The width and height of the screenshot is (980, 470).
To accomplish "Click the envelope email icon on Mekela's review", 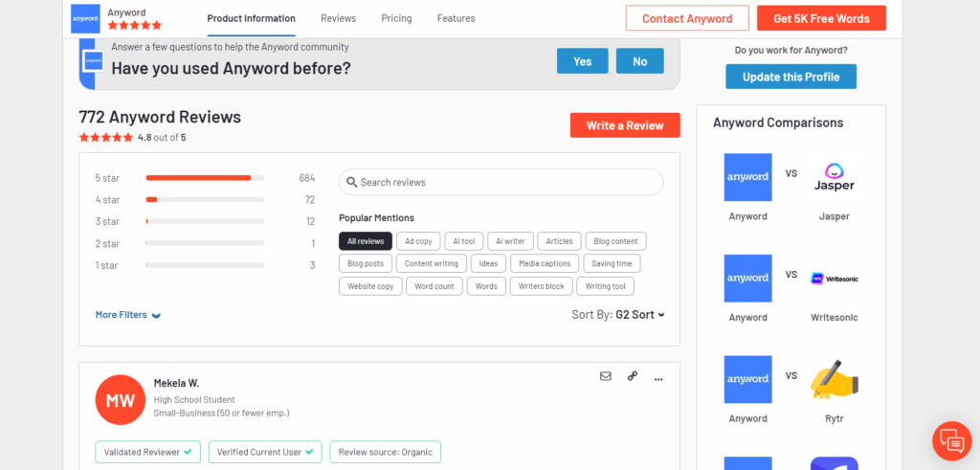I will click(x=605, y=376).
